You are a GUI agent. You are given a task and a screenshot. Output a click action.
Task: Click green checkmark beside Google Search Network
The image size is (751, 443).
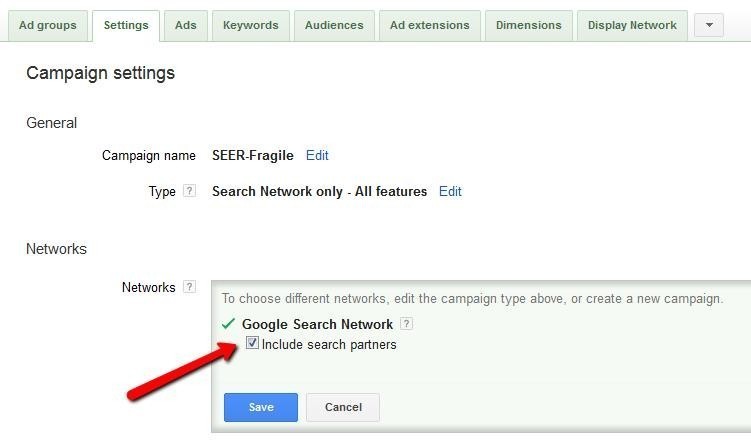click(228, 324)
